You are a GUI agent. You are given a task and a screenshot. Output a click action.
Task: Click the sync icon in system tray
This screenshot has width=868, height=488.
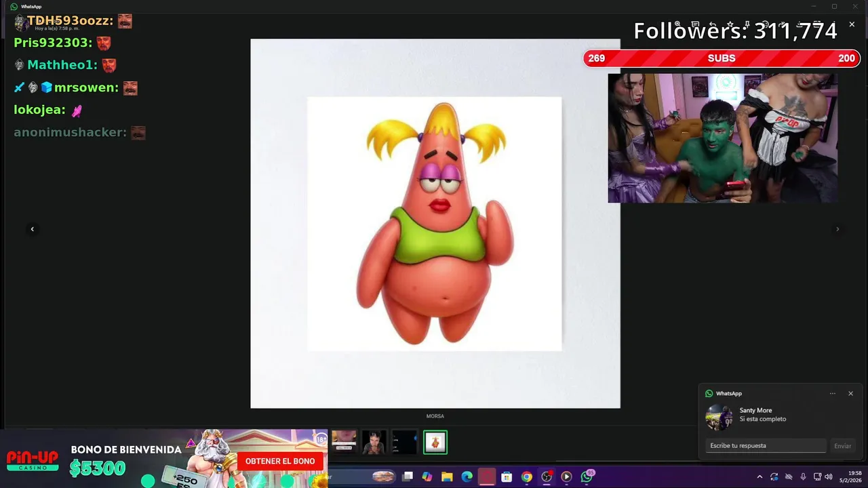tap(774, 477)
